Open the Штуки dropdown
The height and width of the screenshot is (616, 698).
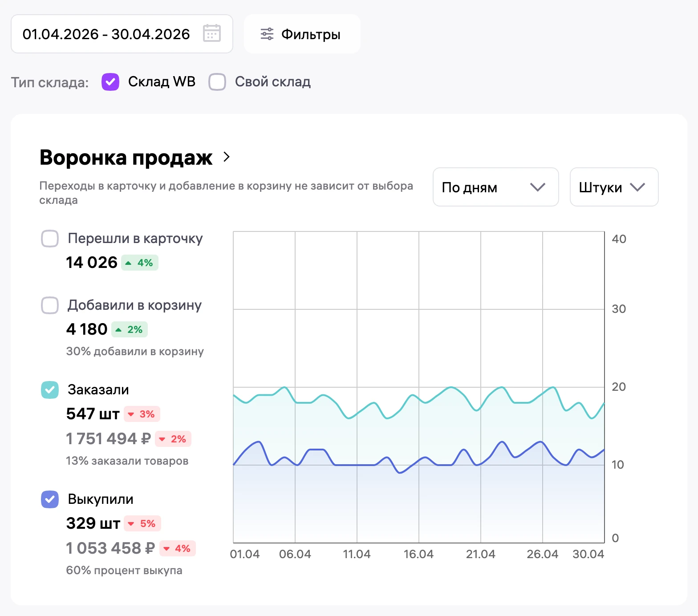pos(614,187)
